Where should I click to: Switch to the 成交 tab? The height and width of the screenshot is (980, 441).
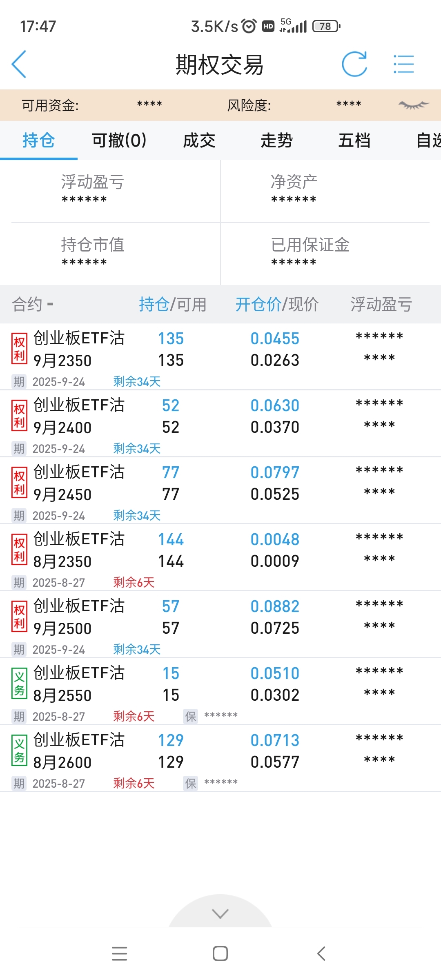click(x=199, y=140)
